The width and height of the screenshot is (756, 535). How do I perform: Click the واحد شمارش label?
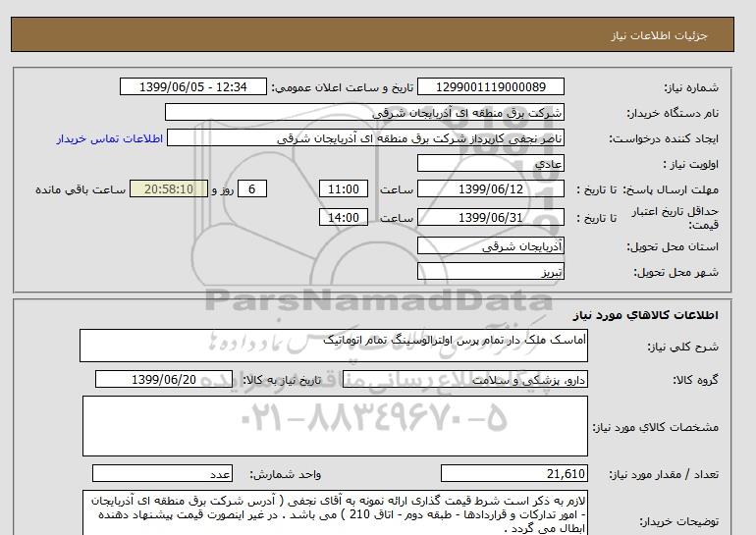(285, 475)
